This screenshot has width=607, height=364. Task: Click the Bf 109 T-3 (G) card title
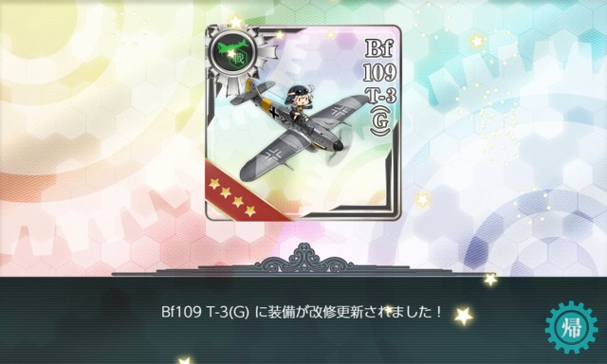coord(380,87)
